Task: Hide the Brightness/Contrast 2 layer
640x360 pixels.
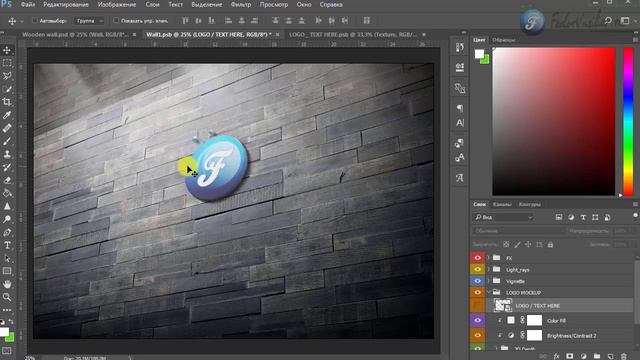Action: point(477,336)
